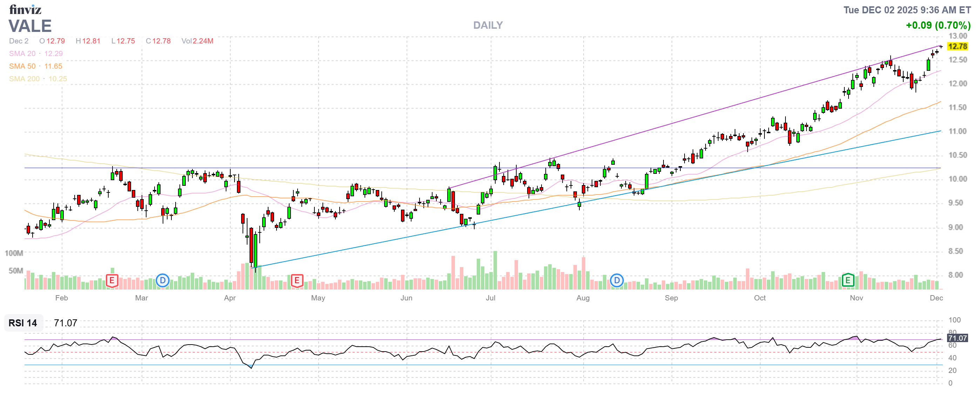Click the blue dividend D marker in March
Viewport: 980px width, 394px height.
click(x=162, y=281)
